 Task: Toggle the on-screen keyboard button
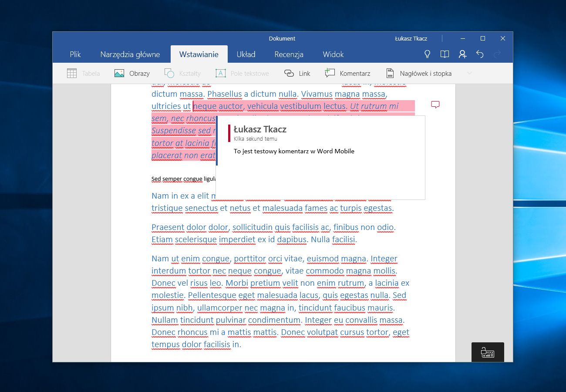point(488,352)
